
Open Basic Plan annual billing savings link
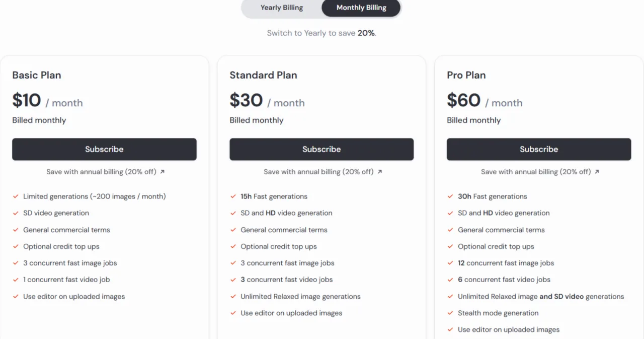(101, 172)
